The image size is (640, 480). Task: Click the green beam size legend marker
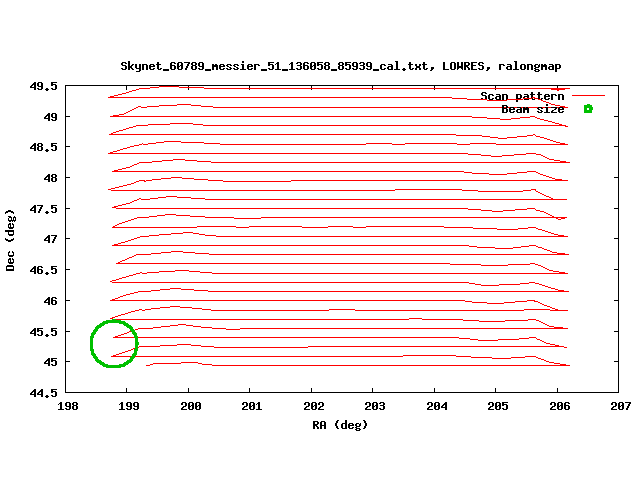[588, 109]
